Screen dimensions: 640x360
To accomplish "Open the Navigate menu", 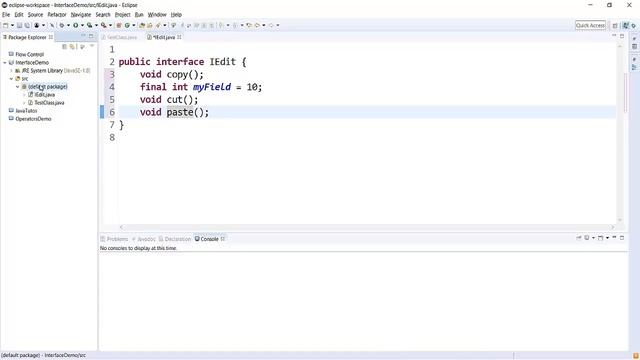I will point(81,14).
